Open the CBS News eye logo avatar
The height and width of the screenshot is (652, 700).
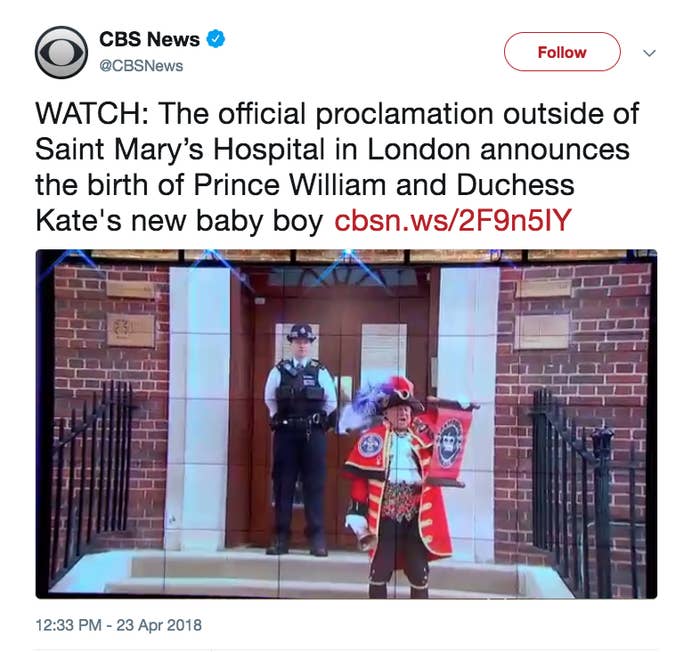[x=61, y=52]
